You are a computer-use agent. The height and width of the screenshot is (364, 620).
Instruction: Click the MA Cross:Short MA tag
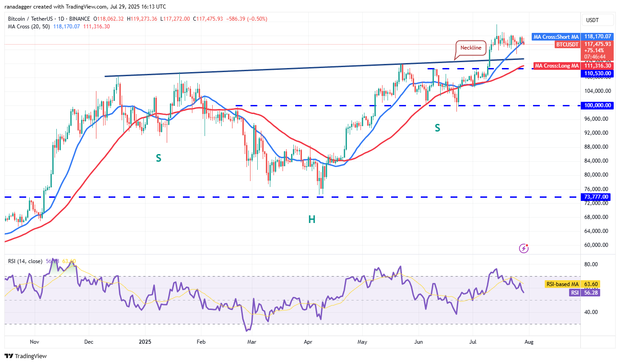point(555,36)
